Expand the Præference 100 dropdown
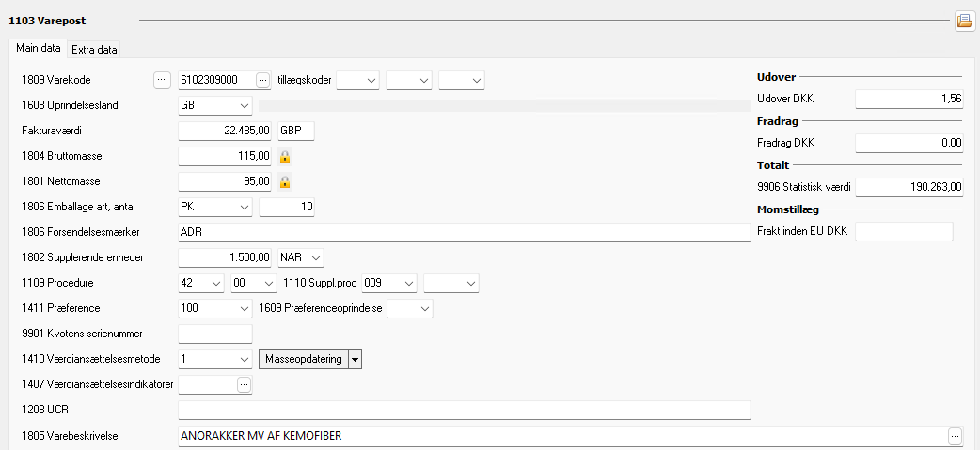 tap(245, 308)
